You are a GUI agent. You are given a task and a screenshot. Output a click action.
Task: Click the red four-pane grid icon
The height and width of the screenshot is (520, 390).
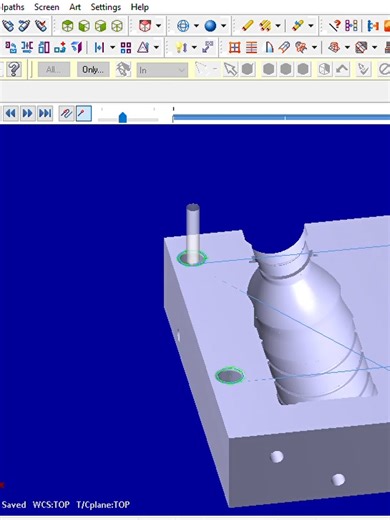[x=234, y=48]
